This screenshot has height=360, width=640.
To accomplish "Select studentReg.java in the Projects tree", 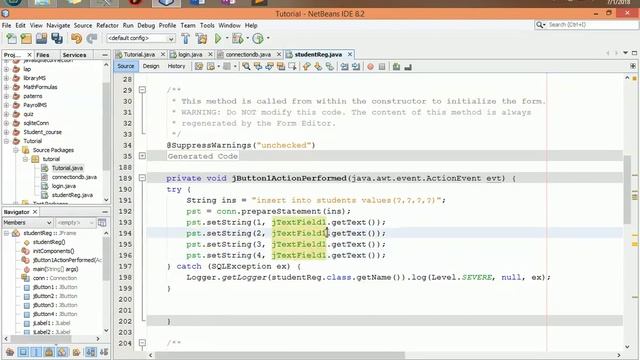I will point(72,195).
